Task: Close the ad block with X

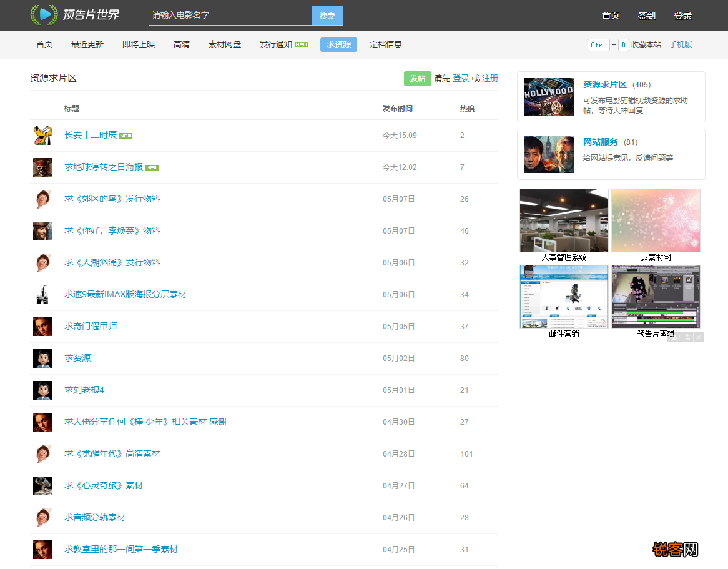Action: tap(699, 337)
